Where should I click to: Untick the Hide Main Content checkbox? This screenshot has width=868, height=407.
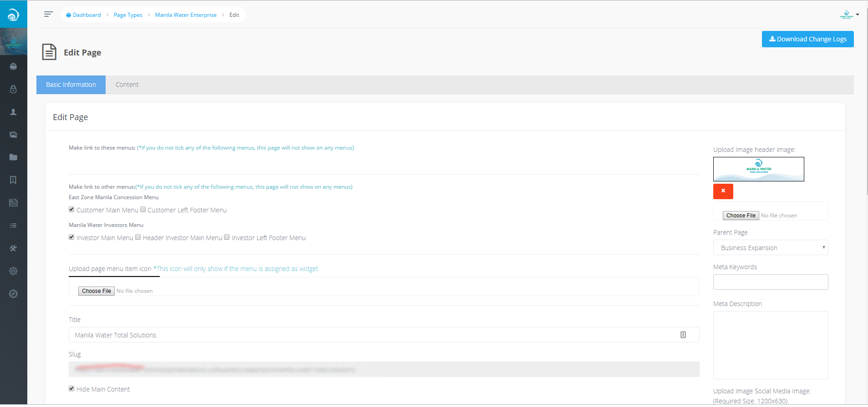pos(71,389)
